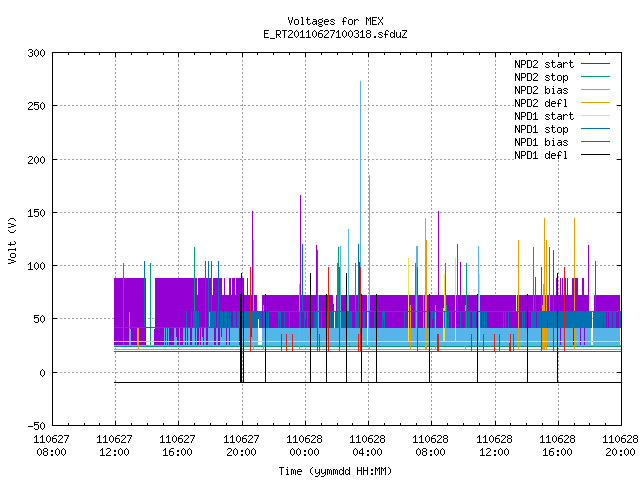Screen dimensions: 640x480
Task: Click the 'NPD2 defl' legend label
Action: click(541, 103)
